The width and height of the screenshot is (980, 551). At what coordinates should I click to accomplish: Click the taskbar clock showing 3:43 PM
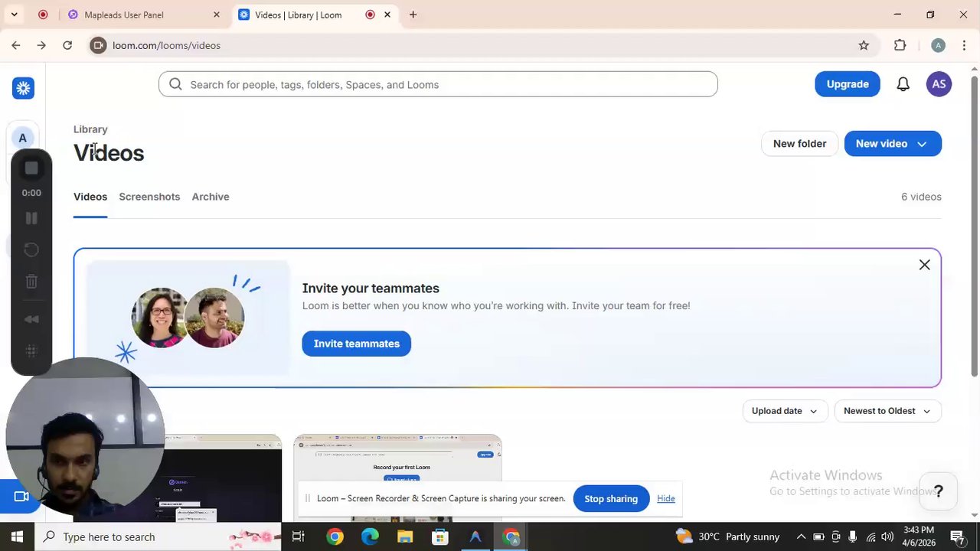(x=919, y=536)
